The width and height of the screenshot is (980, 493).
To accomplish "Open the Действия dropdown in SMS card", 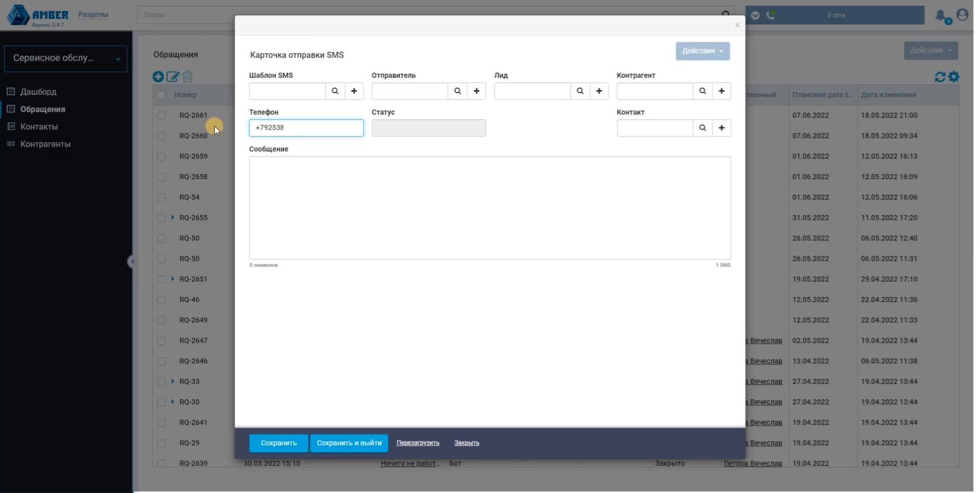I will pyautogui.click(x=703, y=51).
